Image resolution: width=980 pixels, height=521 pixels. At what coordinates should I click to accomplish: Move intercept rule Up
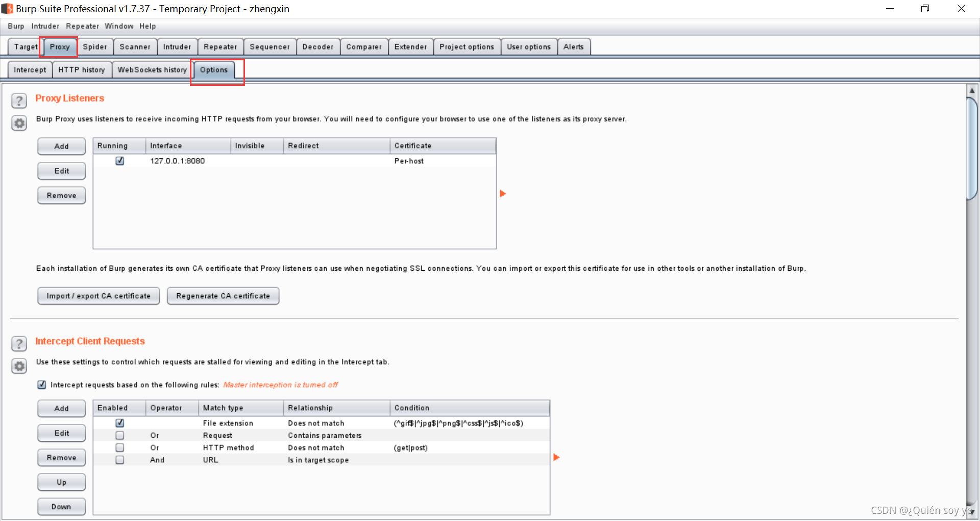pos(62,482)
